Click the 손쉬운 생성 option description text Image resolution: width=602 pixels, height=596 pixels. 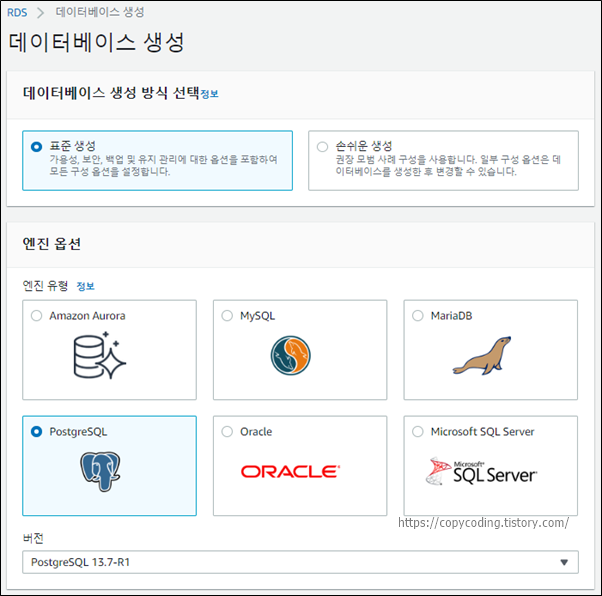[x=448, y=165]
